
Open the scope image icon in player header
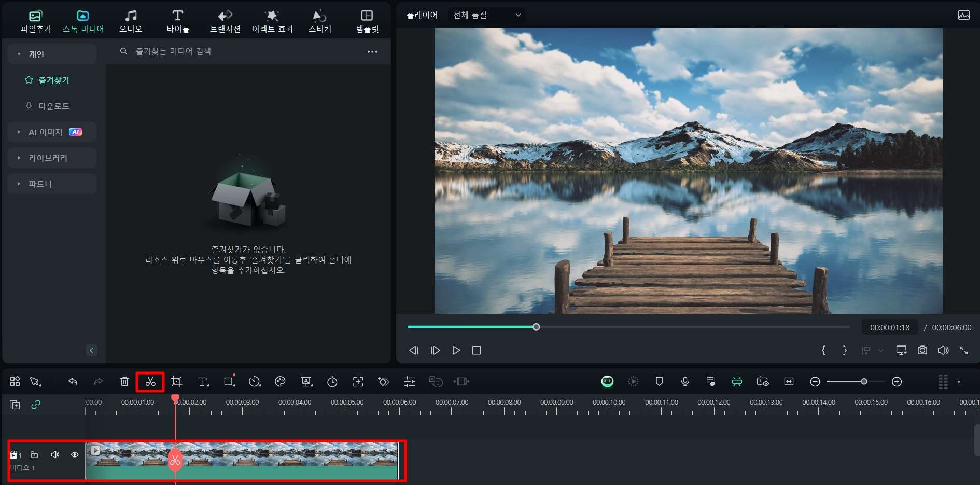pos(964,15)
